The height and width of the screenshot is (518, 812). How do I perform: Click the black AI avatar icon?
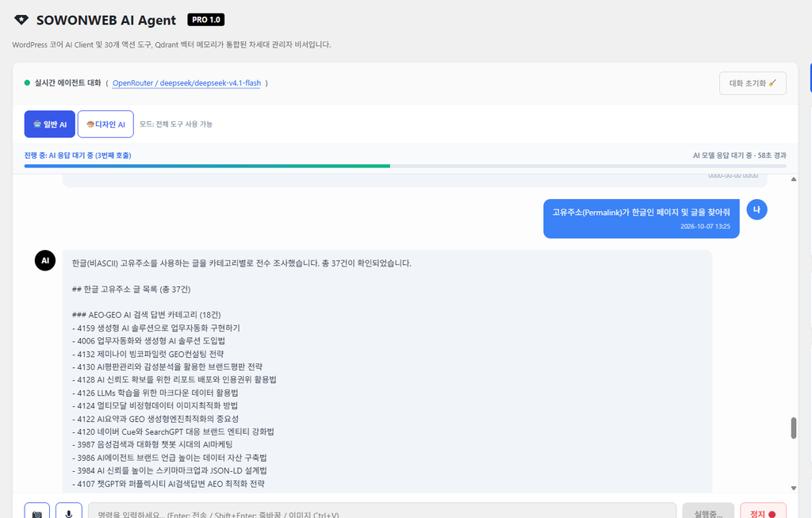tap(45, 260)
